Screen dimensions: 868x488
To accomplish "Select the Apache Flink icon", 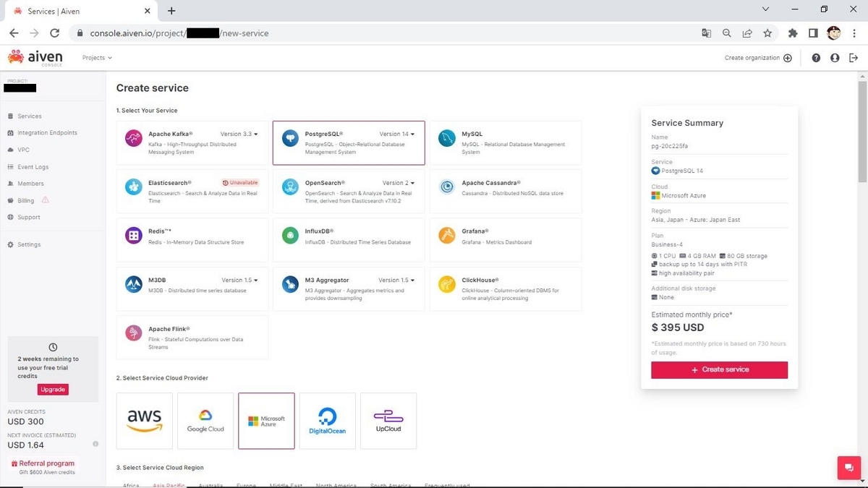I will [x=133, y=333].
